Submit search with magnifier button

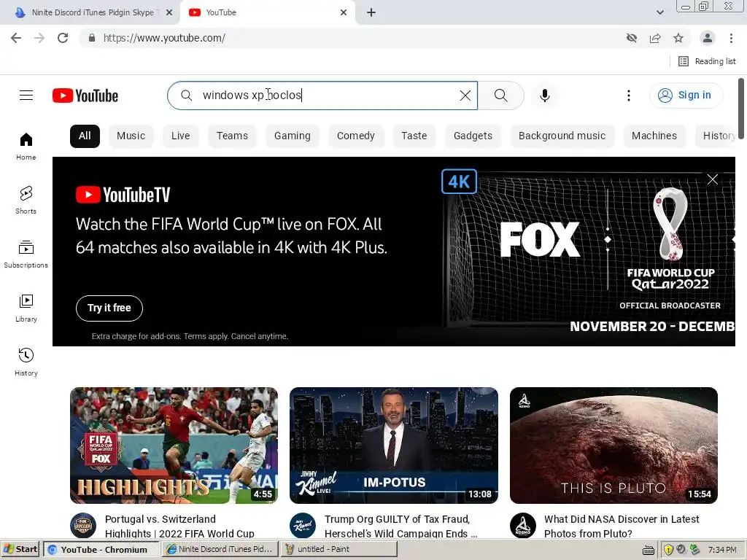point(500,96)
